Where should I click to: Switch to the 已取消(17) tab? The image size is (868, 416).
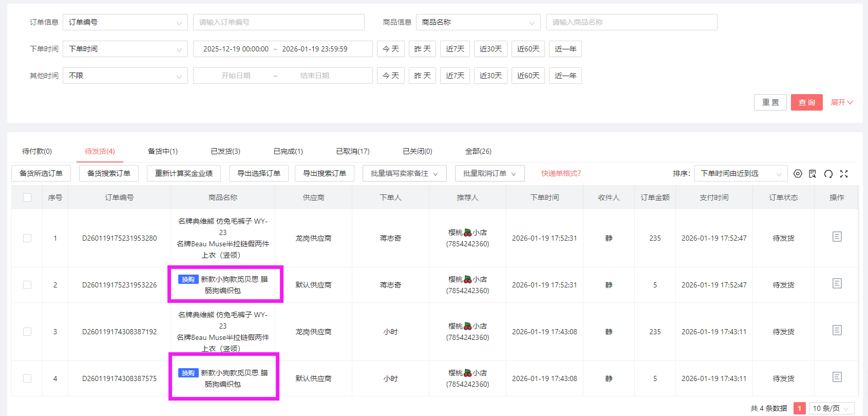coord(353,151)
